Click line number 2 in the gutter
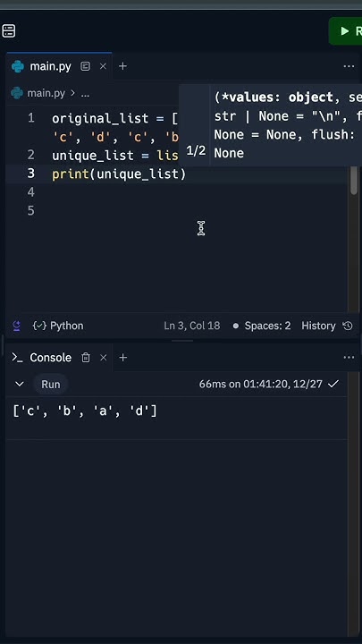Viewport: 362px width, 644px height. (x=31, y=156)
